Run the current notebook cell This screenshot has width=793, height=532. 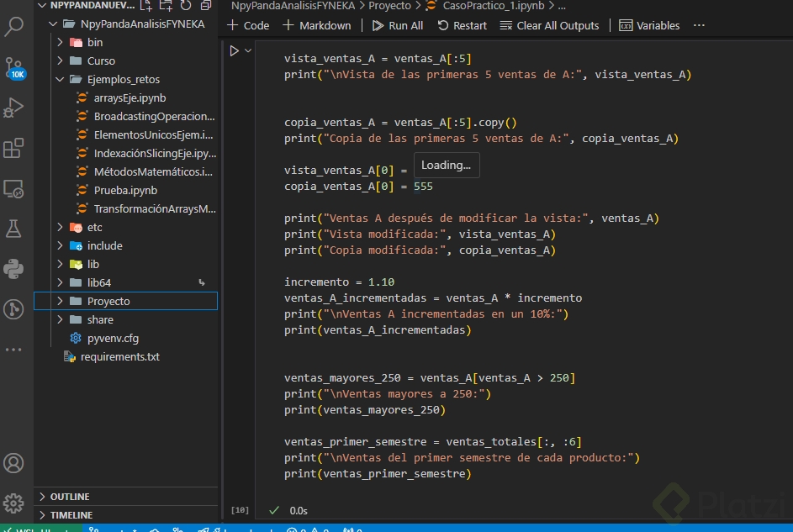point(235,50)
